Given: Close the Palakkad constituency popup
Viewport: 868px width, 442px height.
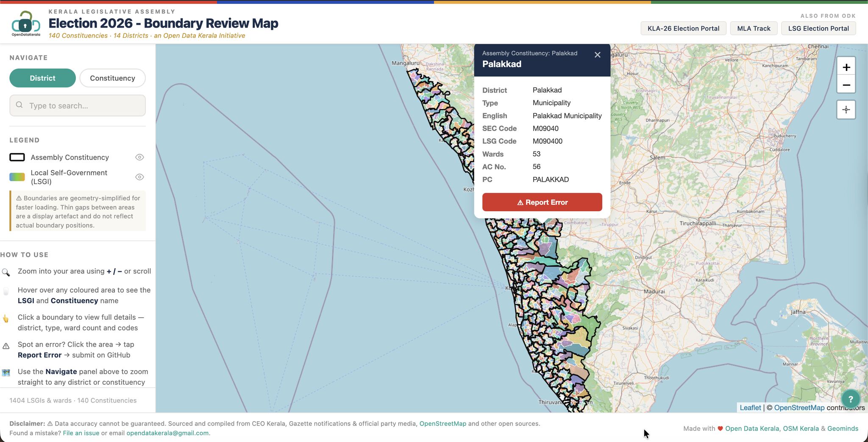Looking at the screenshot, I should coord(598,55).
